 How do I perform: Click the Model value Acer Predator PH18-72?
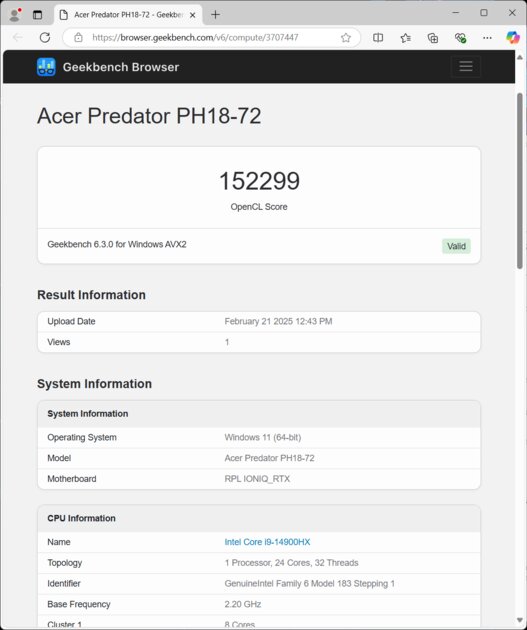[270, 458]
